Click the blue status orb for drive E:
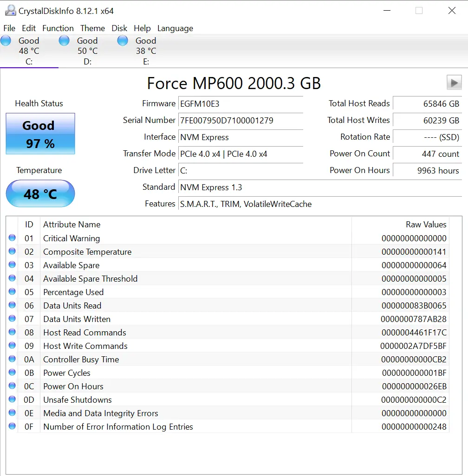The image size is (468, 476). pyautogui.click(x=123, y=40)
